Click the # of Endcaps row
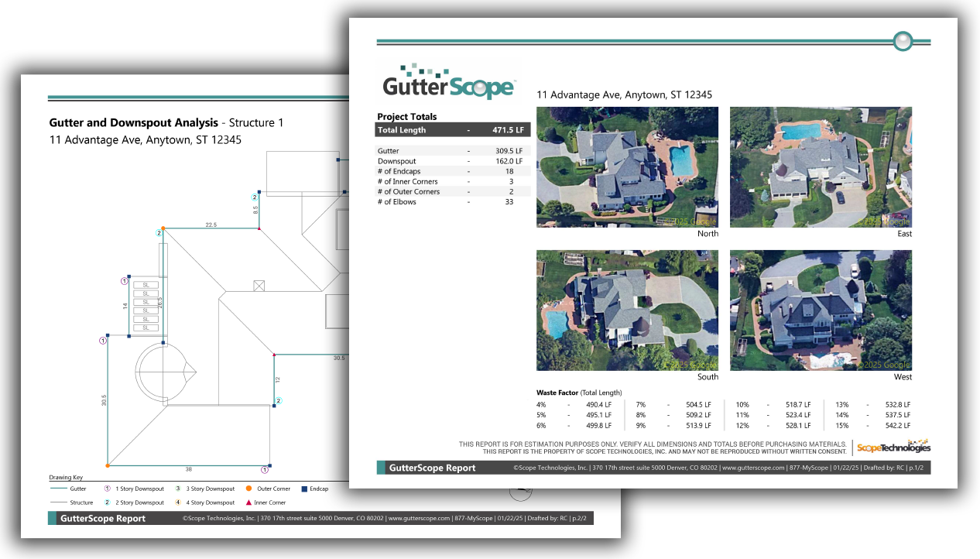Viewport: 980px width, 559px height. (x=453, y=171)
